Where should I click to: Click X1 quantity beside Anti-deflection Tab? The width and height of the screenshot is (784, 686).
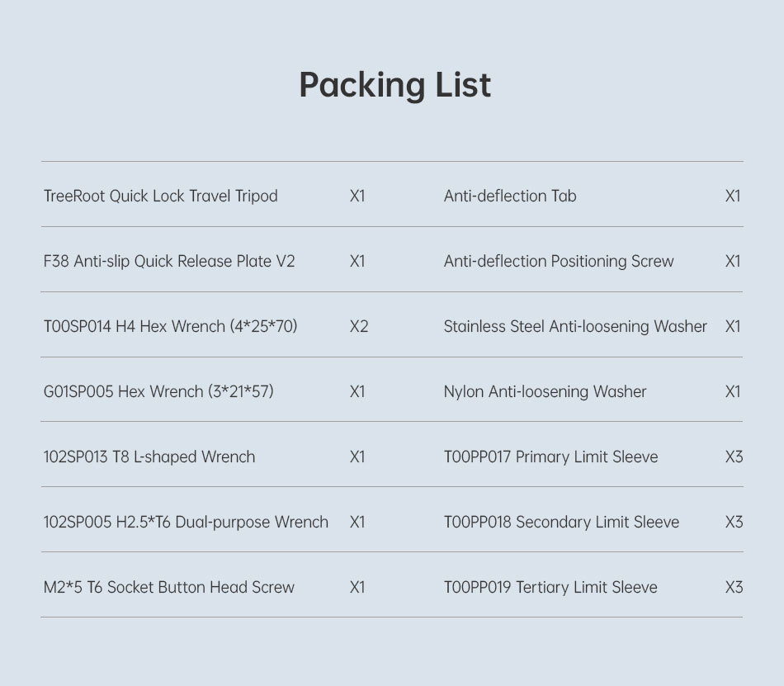733,196
